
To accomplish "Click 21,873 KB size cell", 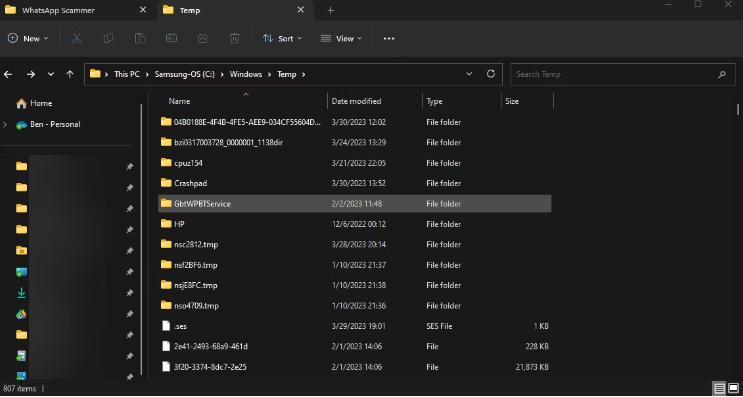I will [532, 367].
